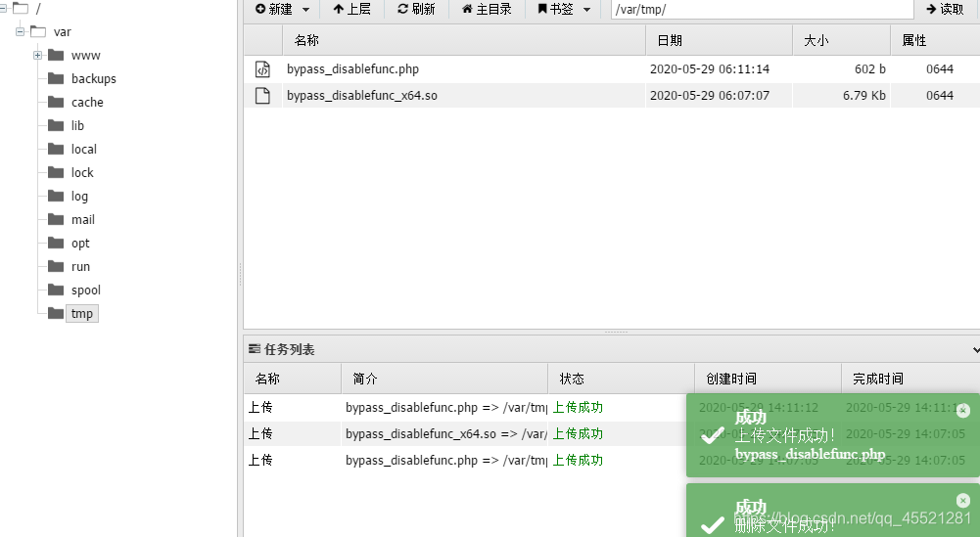The width and height of the screenshot is (980, 537).
Task: Open the backups folder in tree
Action: tap(94, 78)
